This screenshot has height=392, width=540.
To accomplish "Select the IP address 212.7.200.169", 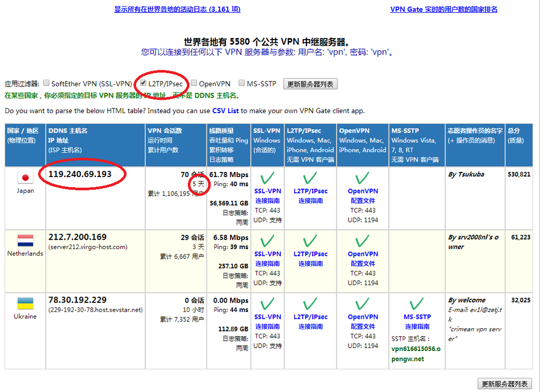I will (x=77, y=237).
